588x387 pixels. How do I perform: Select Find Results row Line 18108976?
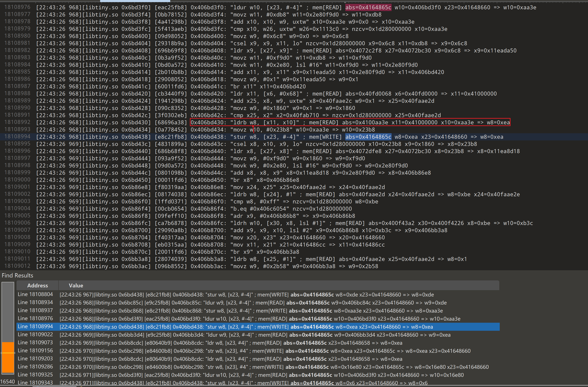pos(258,318)
